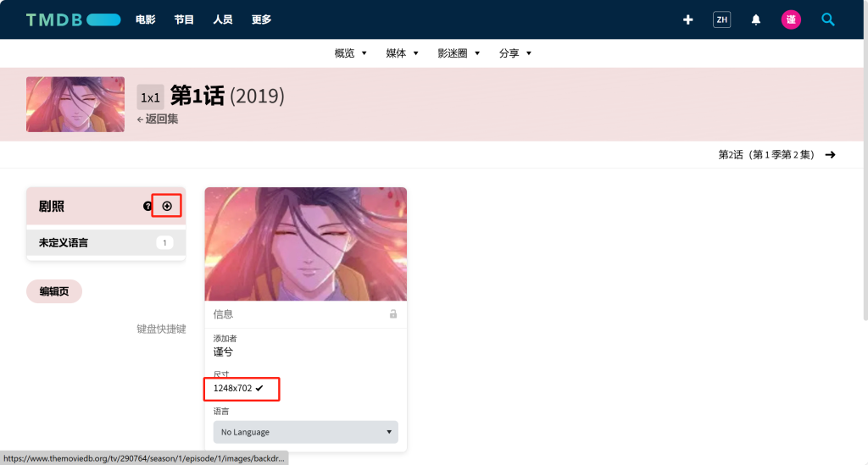The width and height of the screenshot is (868, 465).
Task: Select the 未定义语言 filter item
Action: (x=106, y=243)
